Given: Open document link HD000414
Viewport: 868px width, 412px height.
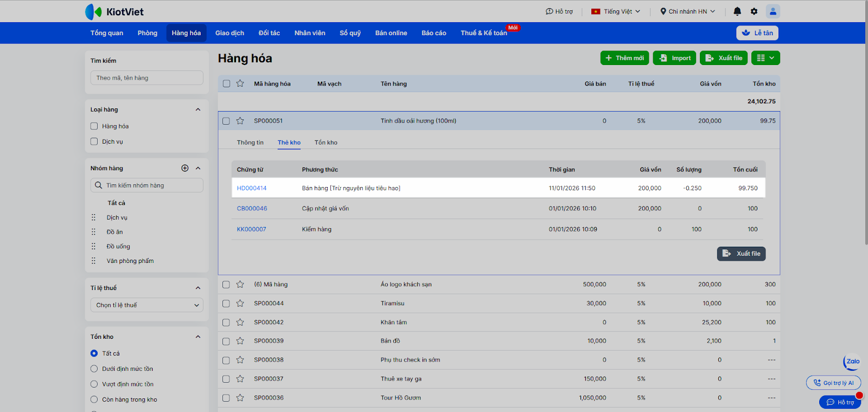Looking at the screenshot, I should (x=252, y=188).
